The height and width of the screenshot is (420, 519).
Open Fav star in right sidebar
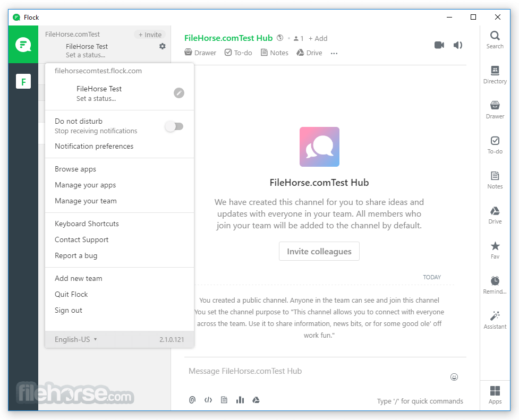[x=495, y=250]
